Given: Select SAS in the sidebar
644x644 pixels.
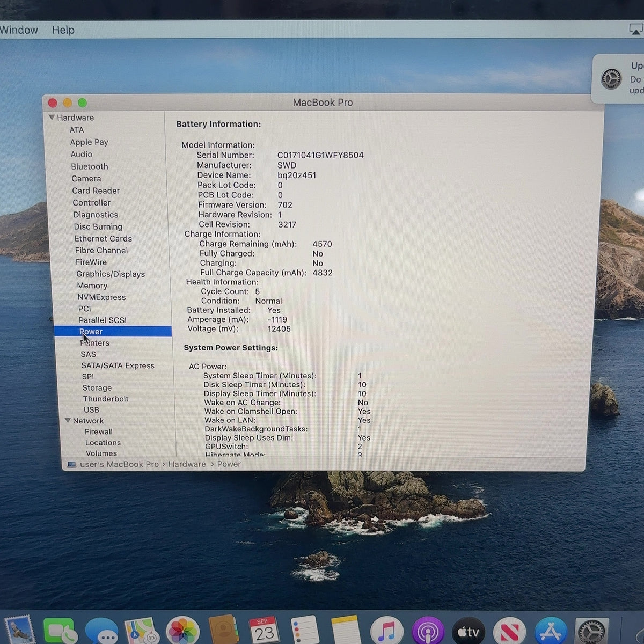Looking at the screenshot, I should click(x=89, y=354).
